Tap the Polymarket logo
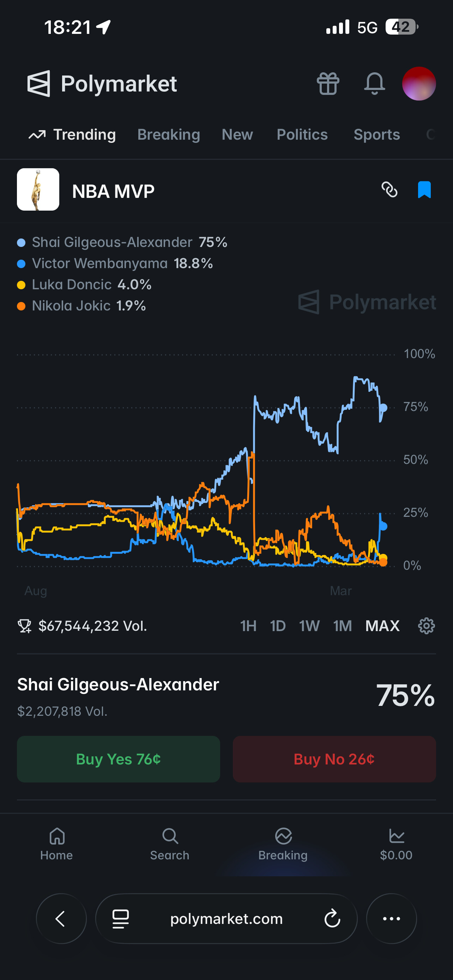 click(102, 84)
